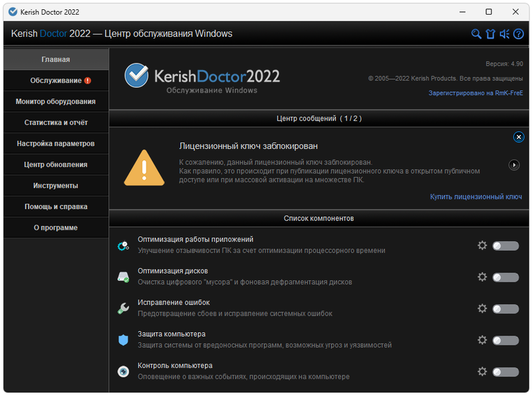Screen dimensions: 532x396
Task: Open the Обслуживание sidebar section
Action: coord(56,81)
